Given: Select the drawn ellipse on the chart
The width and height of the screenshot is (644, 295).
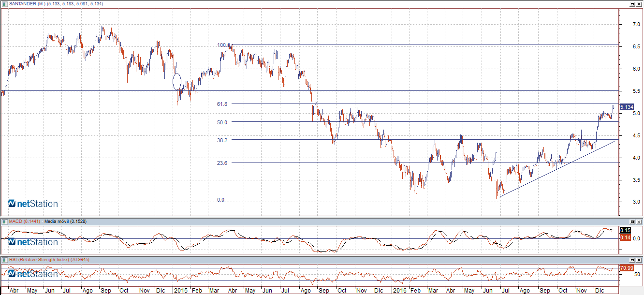Looking at the screenshot, I should coord(177,81).
